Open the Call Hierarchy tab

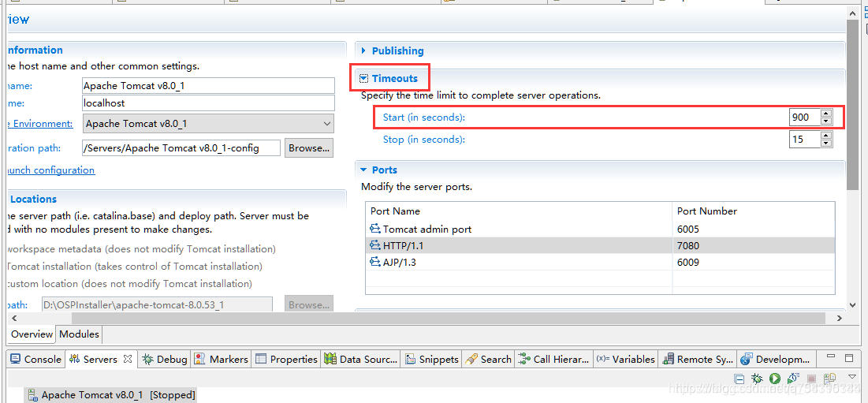point(553,360)
